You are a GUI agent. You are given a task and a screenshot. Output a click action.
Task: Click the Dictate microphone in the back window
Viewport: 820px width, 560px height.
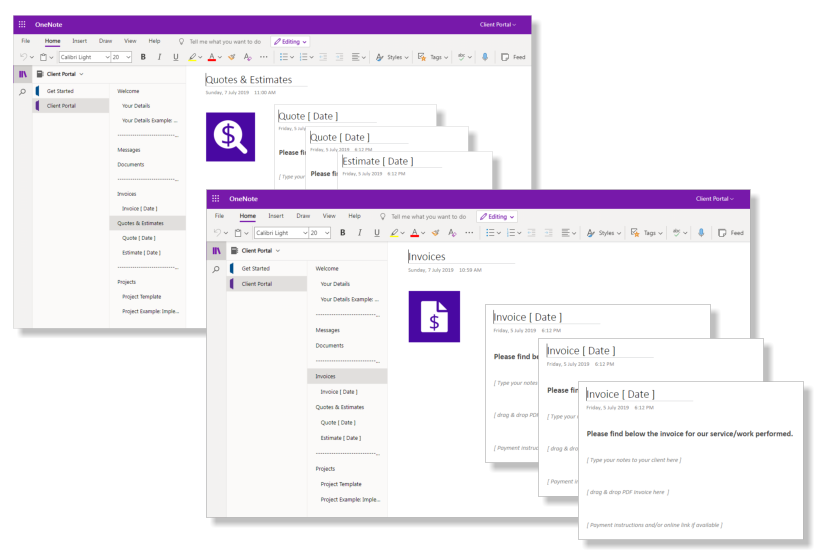point(485,57)
